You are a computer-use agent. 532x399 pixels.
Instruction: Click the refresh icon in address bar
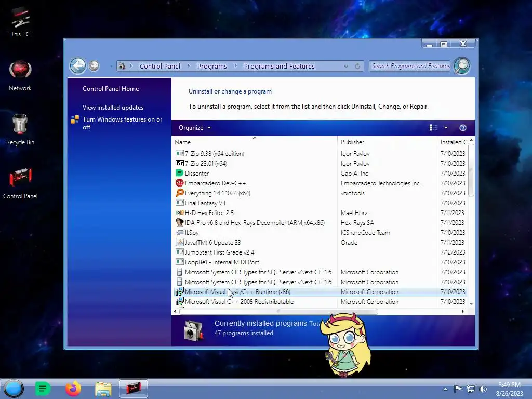[x=357, y=66]
